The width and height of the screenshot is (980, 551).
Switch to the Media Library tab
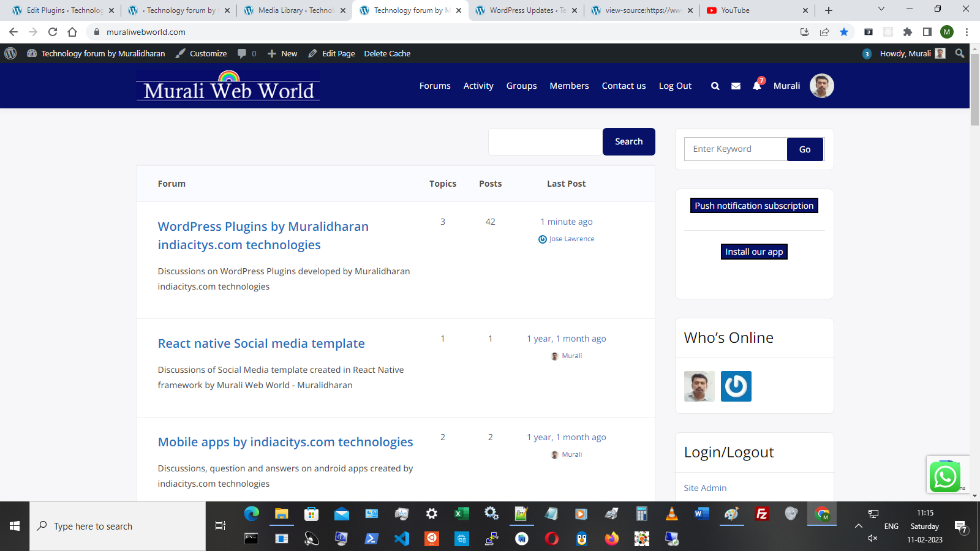295,10
